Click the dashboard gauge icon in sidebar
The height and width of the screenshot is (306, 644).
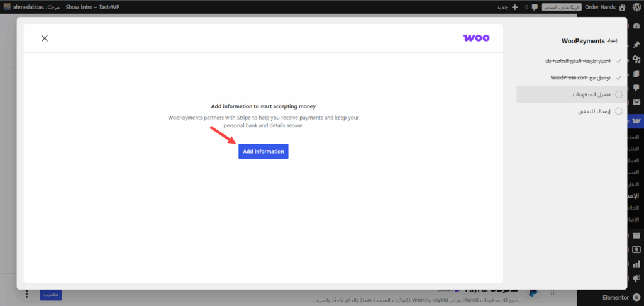[636, 26]
